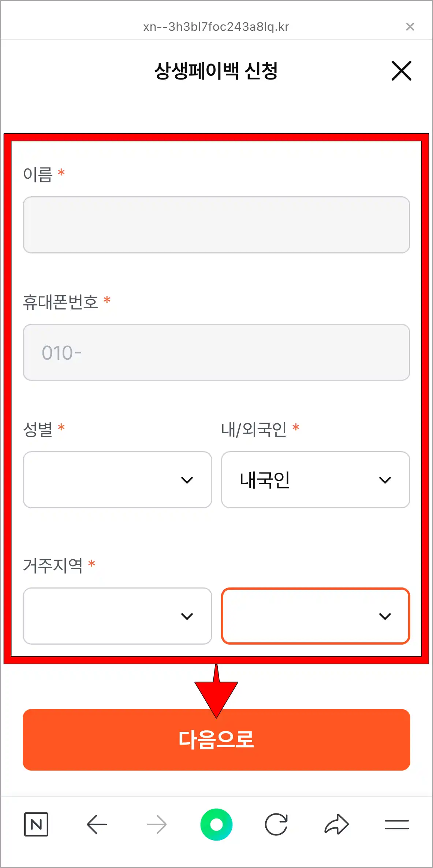The image size is (433, 868).
Task: Tap the phone number field showing 010-
Action: (x=216, y=352)
